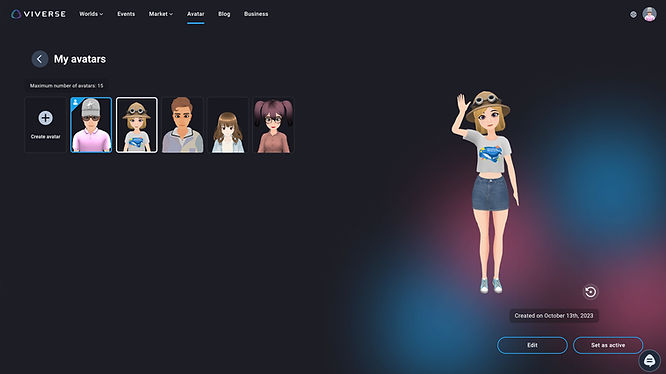Image resolution: width=666 pixels, height=374 pixels.
Task: Go to the Business page
Action: pos(256,14)
